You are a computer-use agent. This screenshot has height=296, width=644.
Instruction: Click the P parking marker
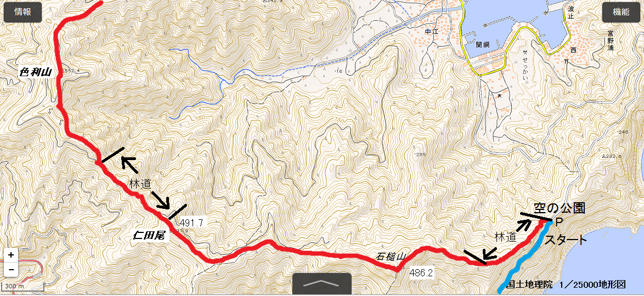point(558,223)
